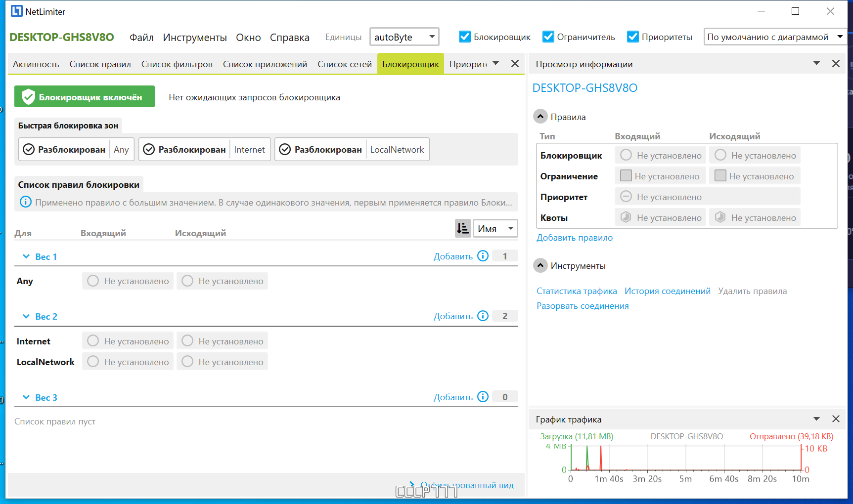The image size is (853, 504).
Task: Click the info icon in Вес 1 row
Action: pyautogui.click(x=483, y=256)
